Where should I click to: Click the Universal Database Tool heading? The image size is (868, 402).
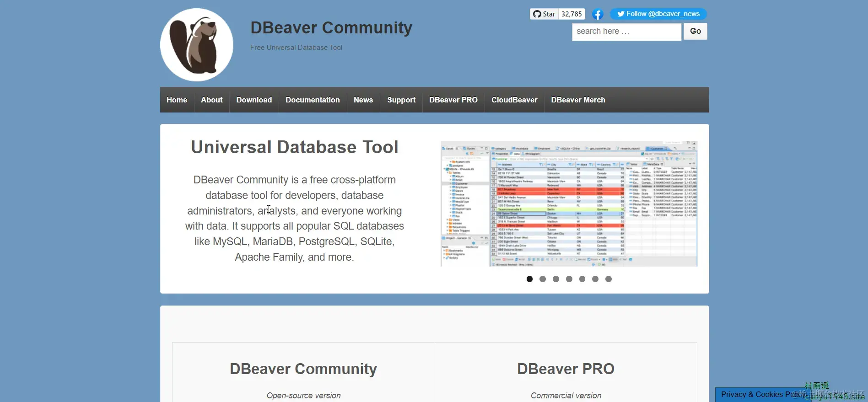point(295,147)
